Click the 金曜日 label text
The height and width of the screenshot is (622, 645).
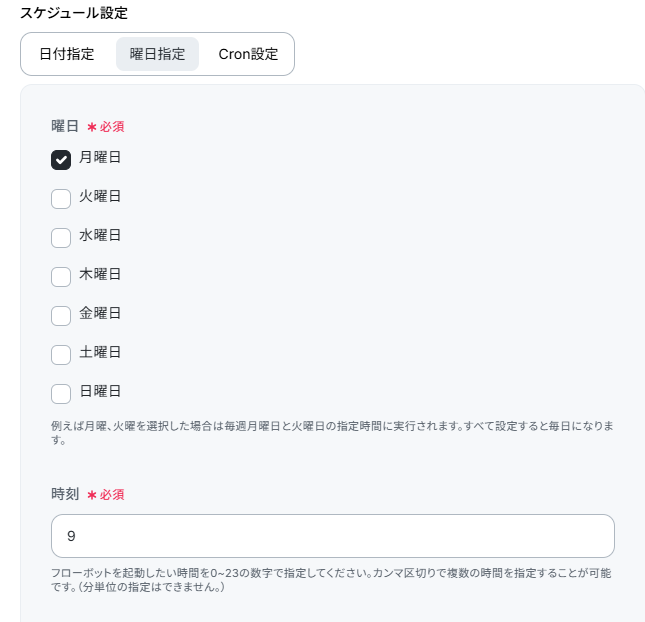(x=100, y=313)
